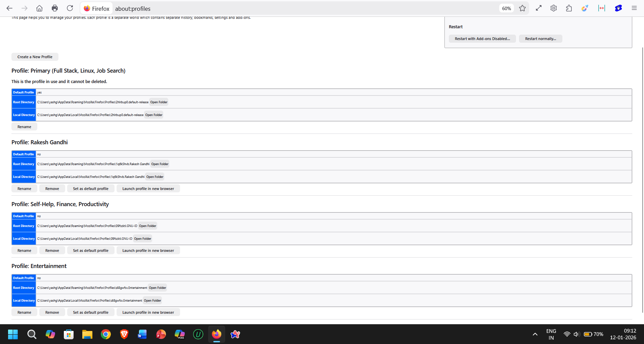Open Wi-Fi network settings in system tray

coord(567,334)
